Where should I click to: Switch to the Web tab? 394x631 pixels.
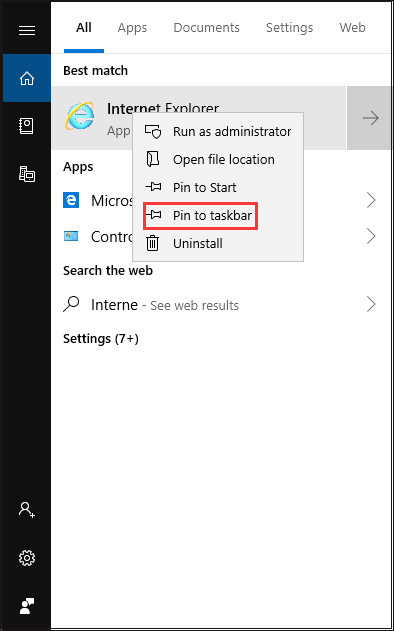coord(353,28)
